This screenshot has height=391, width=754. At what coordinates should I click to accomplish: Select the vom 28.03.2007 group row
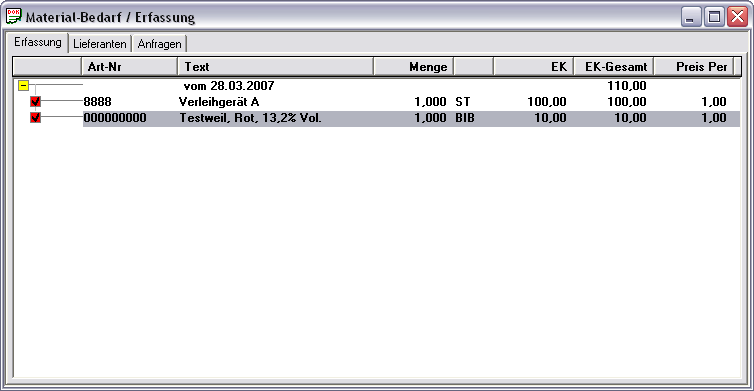point(411,86)
